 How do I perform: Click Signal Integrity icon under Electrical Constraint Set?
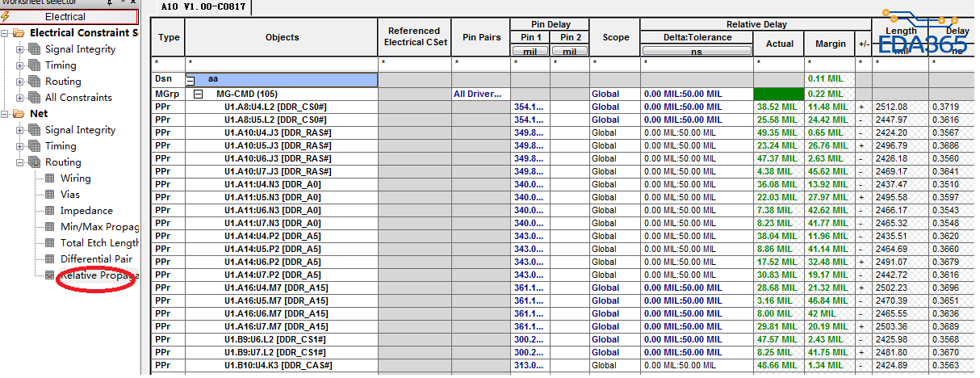pyautogui.click(x=35, y=49)
